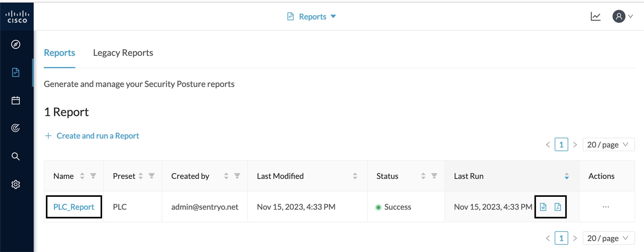Click the Monitor target icon in sidebar
The image size is (644, 252).
click(x=16, y=128)
